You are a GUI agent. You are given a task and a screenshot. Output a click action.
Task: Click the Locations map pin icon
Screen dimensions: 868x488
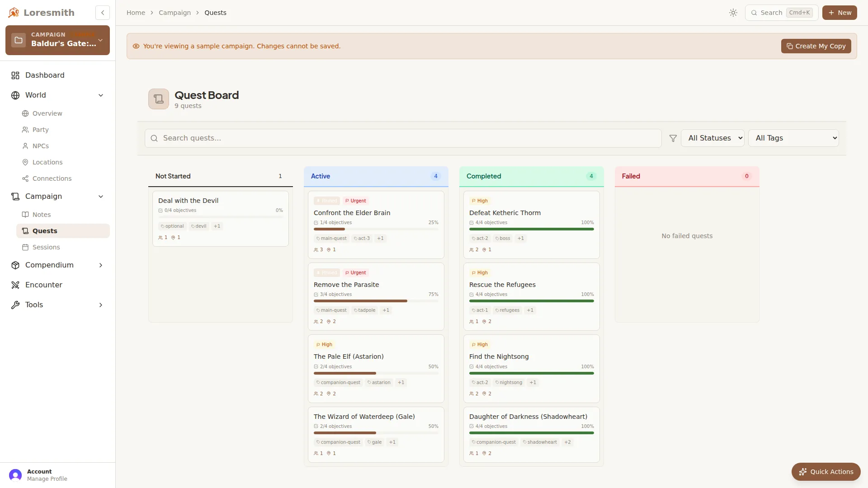(x=25, y=162)
